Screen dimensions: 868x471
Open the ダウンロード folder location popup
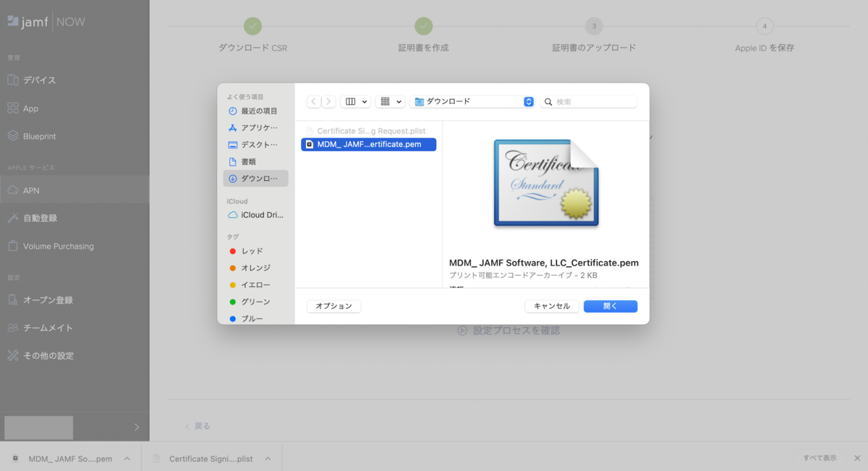coord(472,102)
